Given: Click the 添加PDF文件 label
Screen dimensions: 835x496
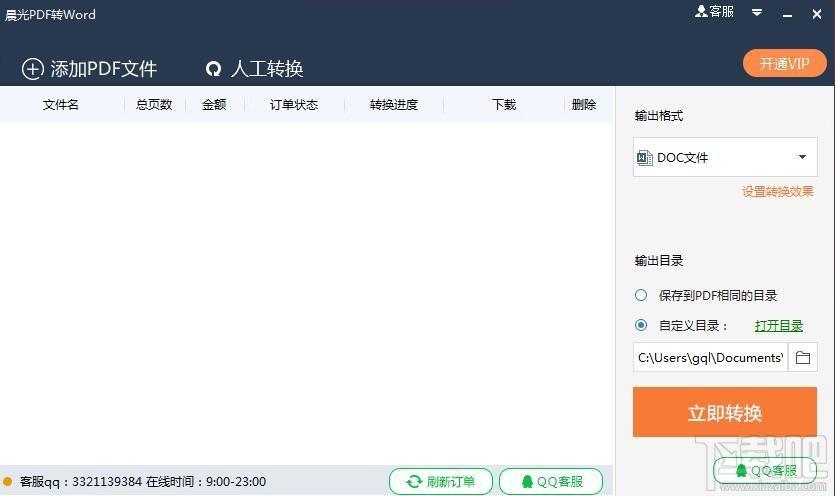Looking at the screenshot, I should [103, 69].
